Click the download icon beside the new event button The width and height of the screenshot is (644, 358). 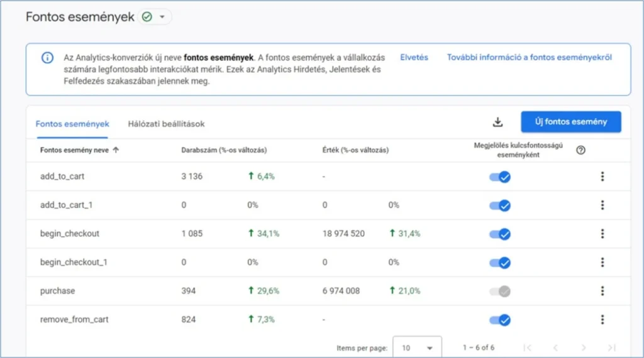(497, 122)
